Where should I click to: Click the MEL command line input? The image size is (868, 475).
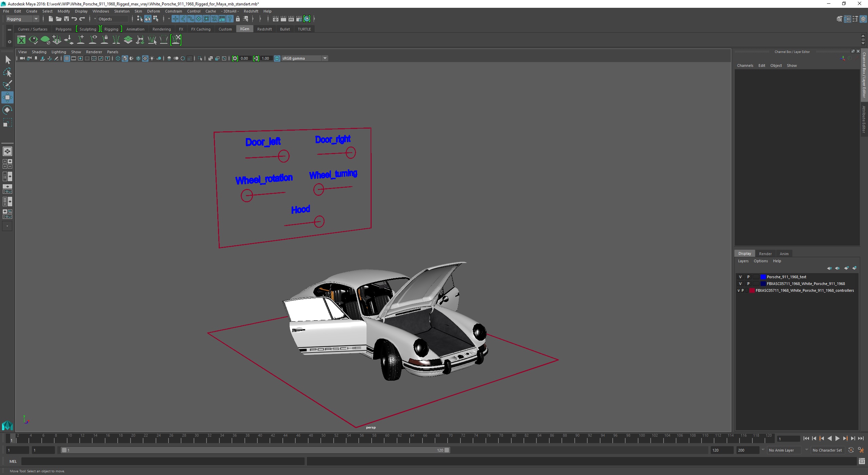tap(163, 461)
